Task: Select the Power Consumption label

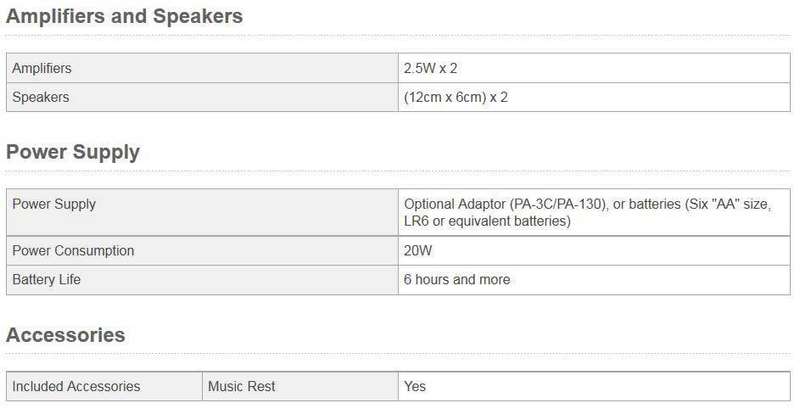Action: click(73, 251)
